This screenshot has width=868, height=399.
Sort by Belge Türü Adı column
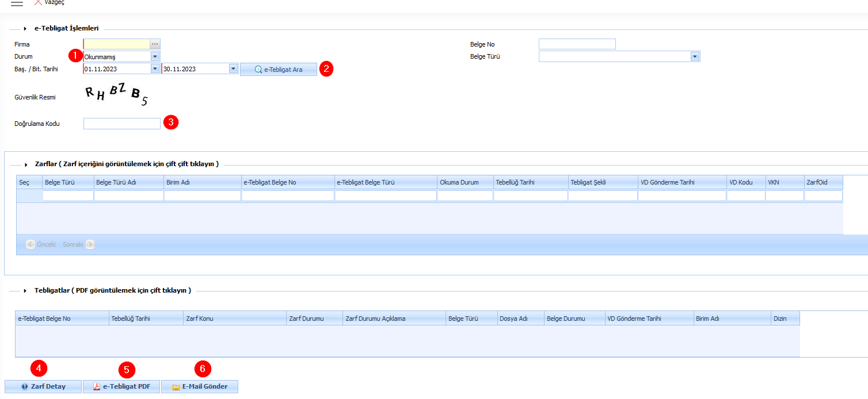(129, 182)
